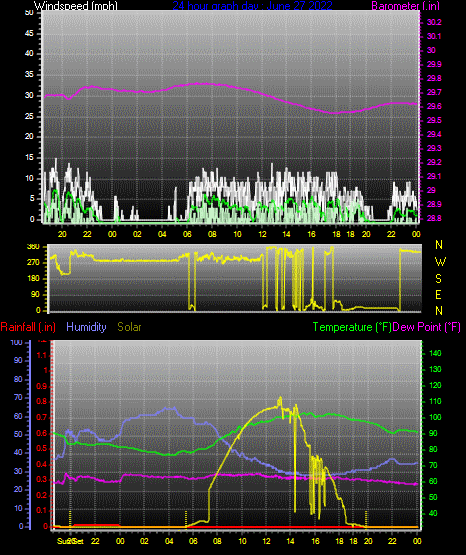Click the '15' windspeed axis value
The height and width of the screenshot is (555, 466).
[x=29, y=158]
